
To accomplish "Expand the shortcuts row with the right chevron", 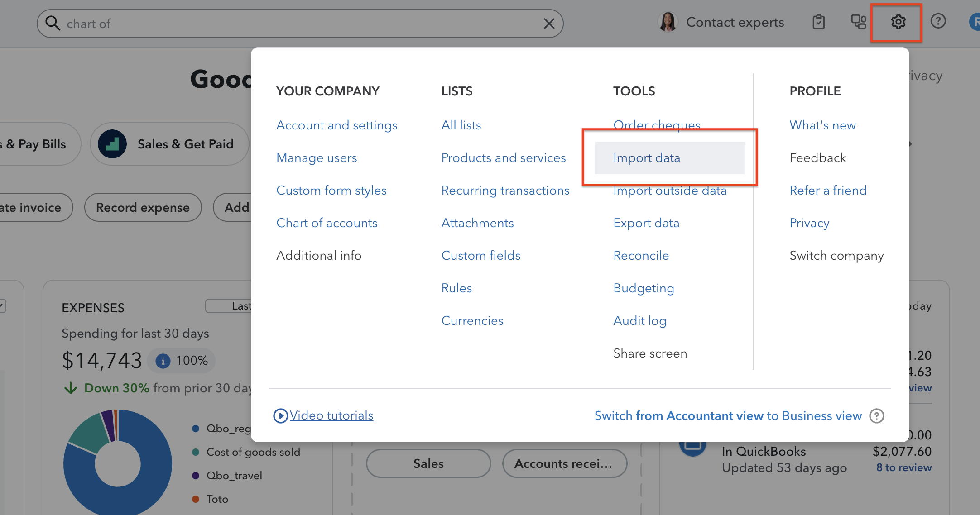I will tap(910, 144).
